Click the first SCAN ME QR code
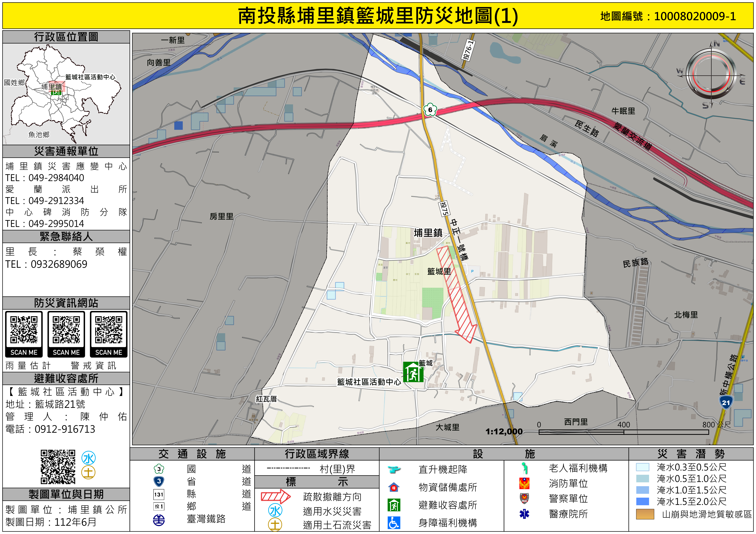The image size is (756, 534). (24, 330)
